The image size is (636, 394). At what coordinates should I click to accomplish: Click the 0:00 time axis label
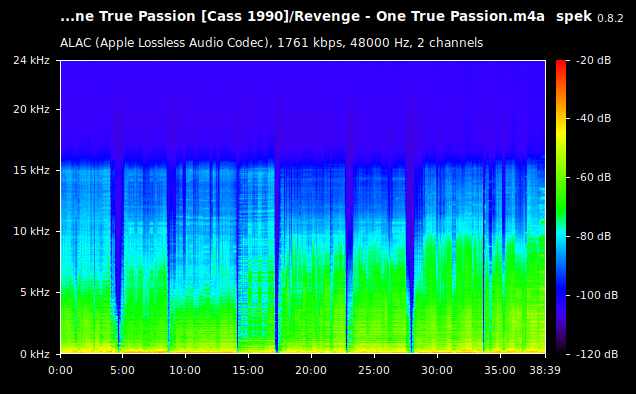(x=60, y=370)
